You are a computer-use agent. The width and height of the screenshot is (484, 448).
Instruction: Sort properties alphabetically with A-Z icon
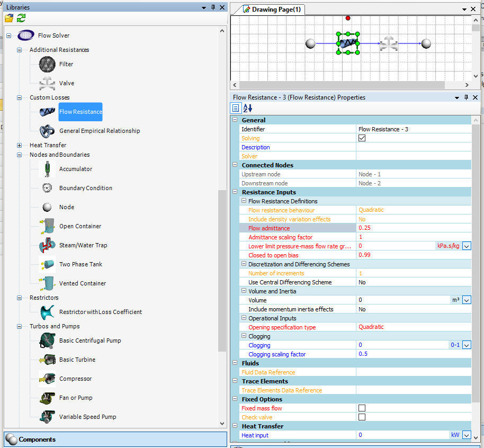pyautogui.click(x=247, y=108)
